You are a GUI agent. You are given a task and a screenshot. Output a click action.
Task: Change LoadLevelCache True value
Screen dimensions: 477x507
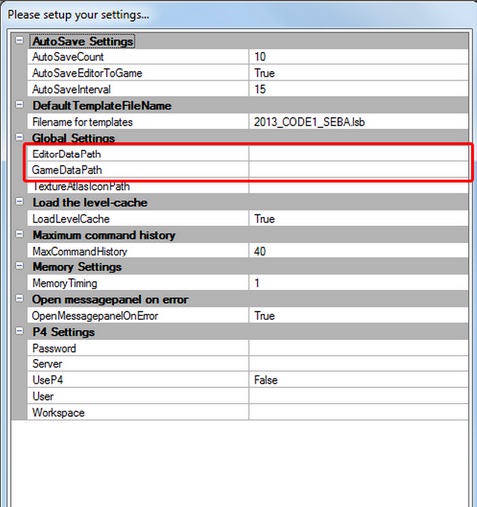coord(359,219)
